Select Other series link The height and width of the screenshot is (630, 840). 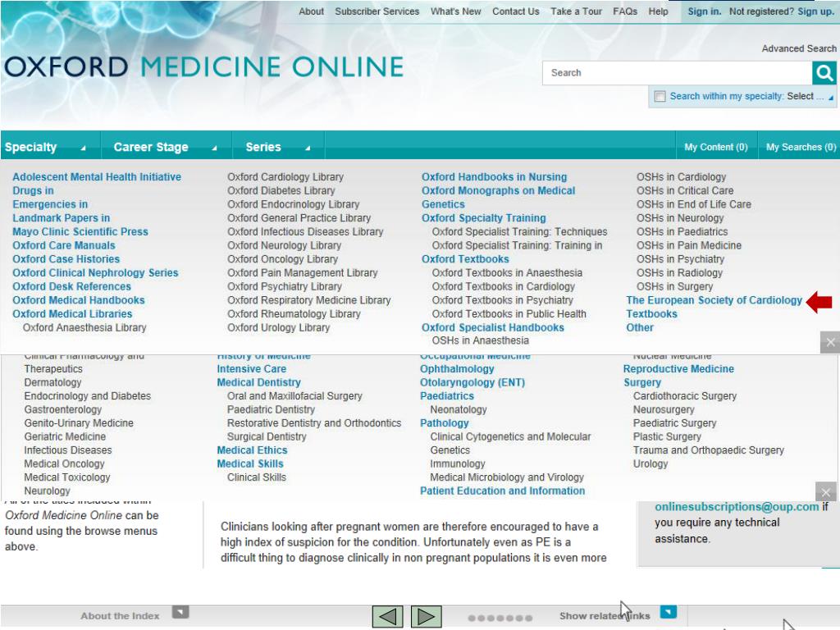[x=640, y=328]
